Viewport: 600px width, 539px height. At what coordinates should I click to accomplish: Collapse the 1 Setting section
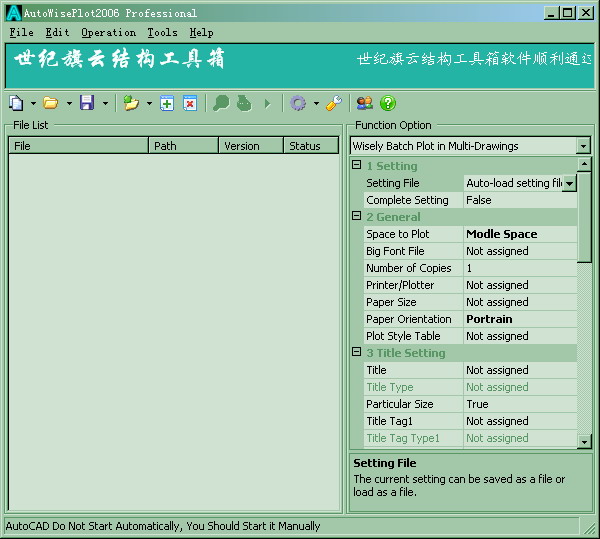[356, 165]
